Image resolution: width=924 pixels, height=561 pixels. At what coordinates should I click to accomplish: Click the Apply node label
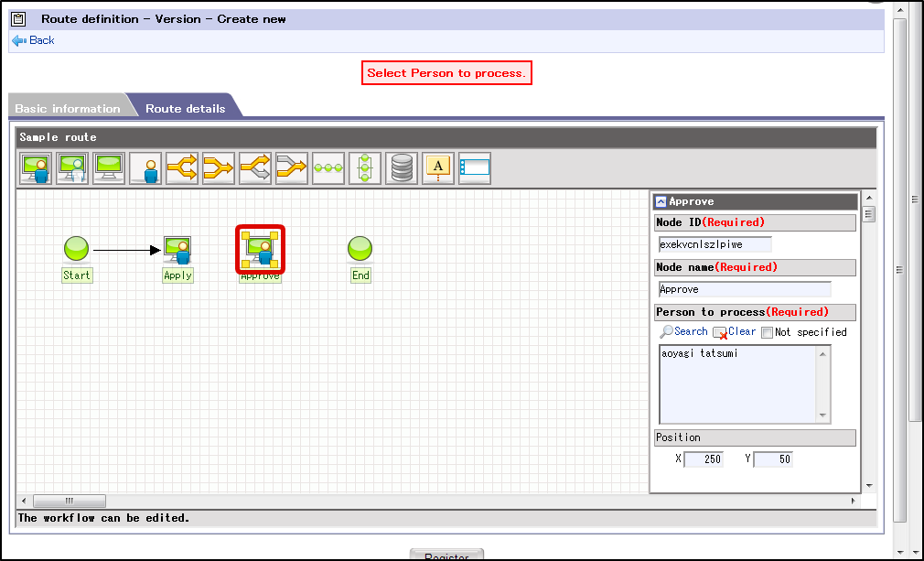point(177,275)
